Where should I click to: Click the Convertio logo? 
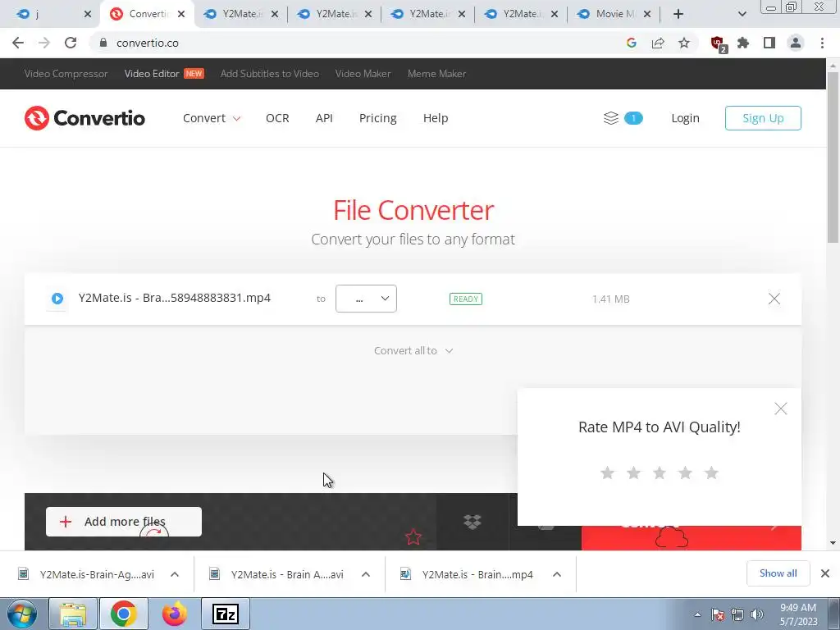[x=84, y=118]
